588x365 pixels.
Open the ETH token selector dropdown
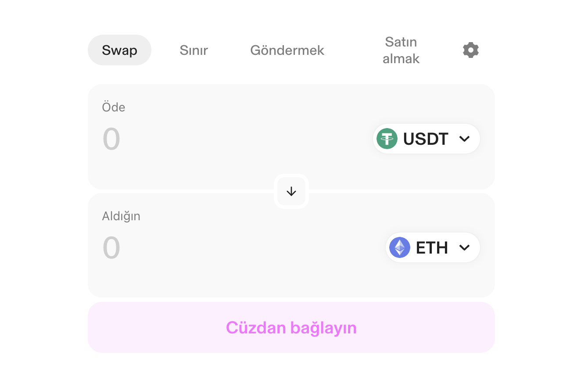coord(432,247)
